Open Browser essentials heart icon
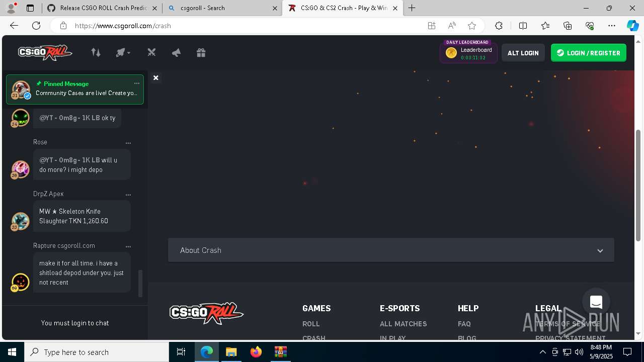The image size is (644, 362). [x=590, y=26]
